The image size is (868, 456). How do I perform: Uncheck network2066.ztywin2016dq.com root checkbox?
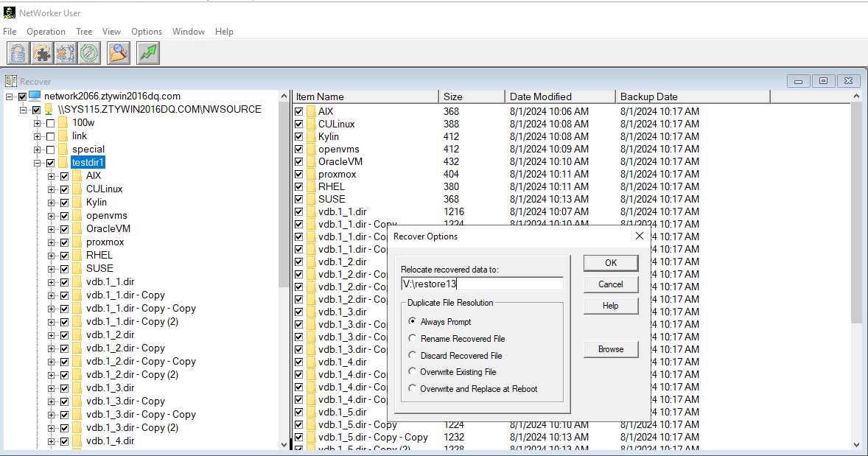[x=22, y=97]
